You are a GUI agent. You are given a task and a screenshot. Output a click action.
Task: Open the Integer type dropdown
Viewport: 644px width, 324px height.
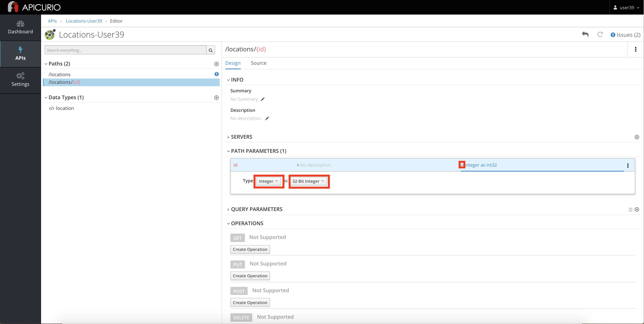[268, 181]
